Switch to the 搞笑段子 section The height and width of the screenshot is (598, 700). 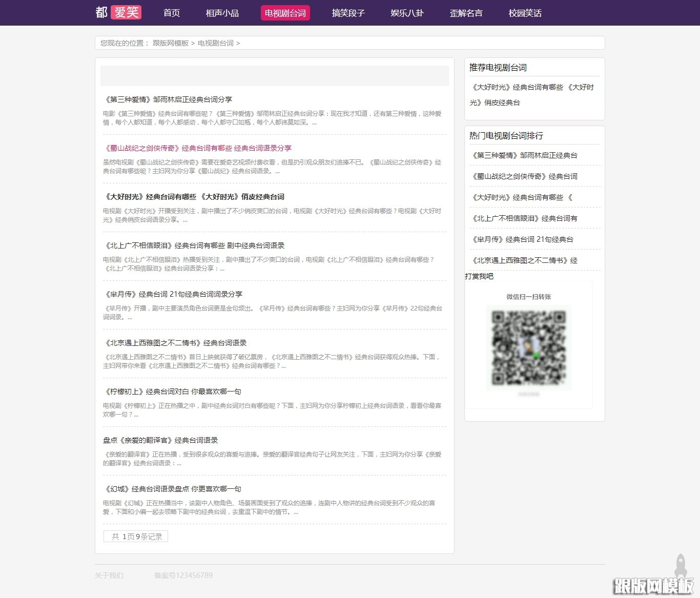[x=348, y=13]
